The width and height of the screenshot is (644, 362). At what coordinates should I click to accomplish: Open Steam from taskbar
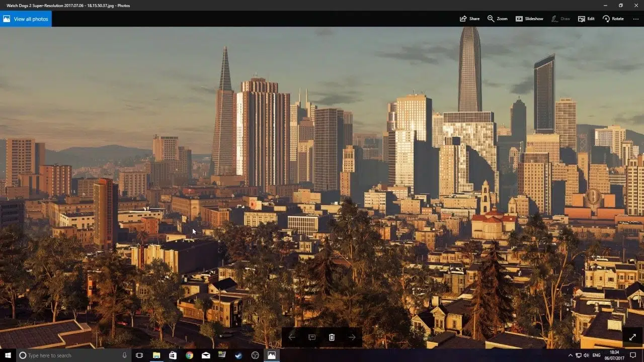click(x=238, y=355)
